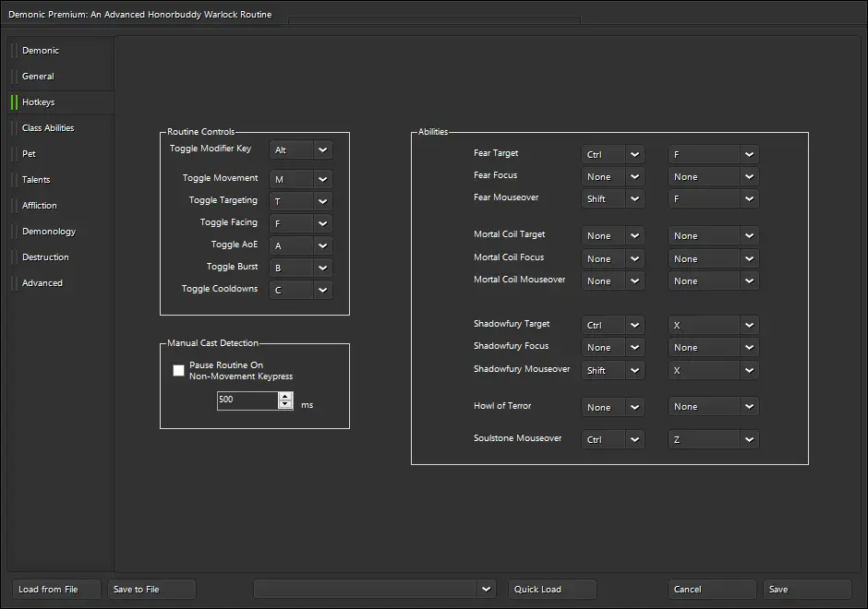The width and height of the screenshot is (868, 609).
Task: Cancel the settings changes
Action: [712, 589]
